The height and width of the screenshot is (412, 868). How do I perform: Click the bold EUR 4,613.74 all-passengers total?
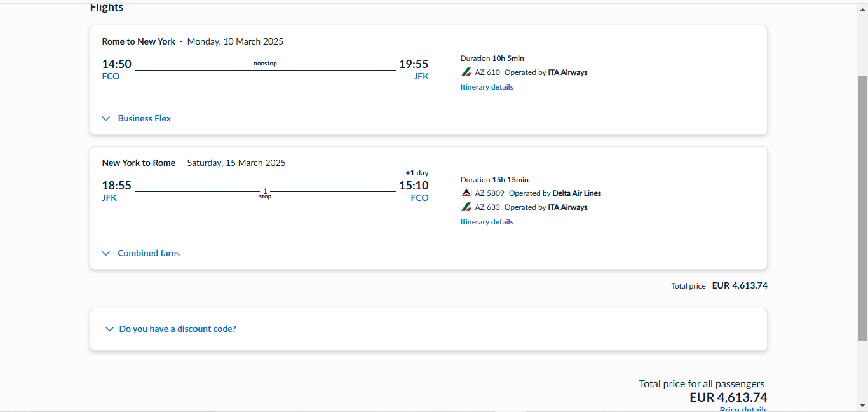pyautogui.click(x=728, y=398)
